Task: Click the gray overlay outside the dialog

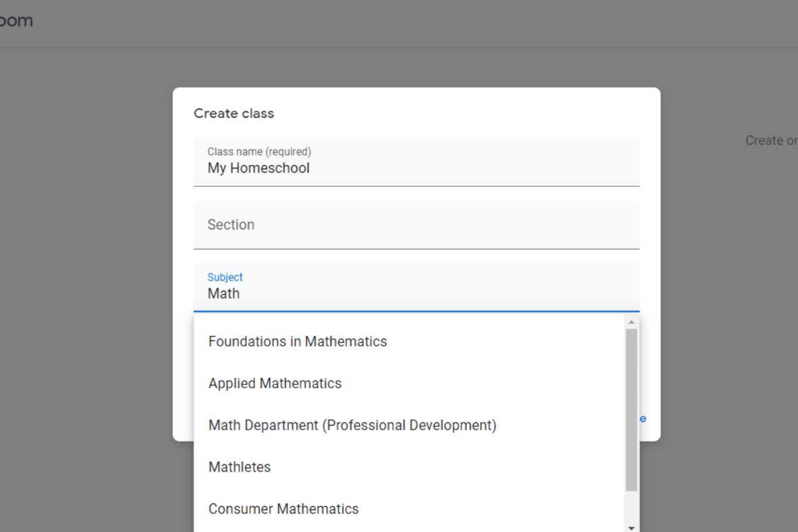Action: pyautogui.click(x=86, y=332)
